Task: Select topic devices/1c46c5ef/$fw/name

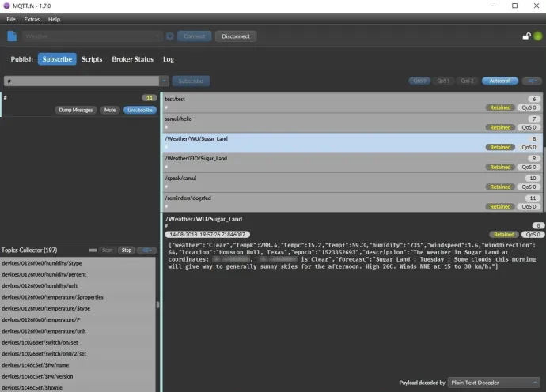Action: [78, 365]
